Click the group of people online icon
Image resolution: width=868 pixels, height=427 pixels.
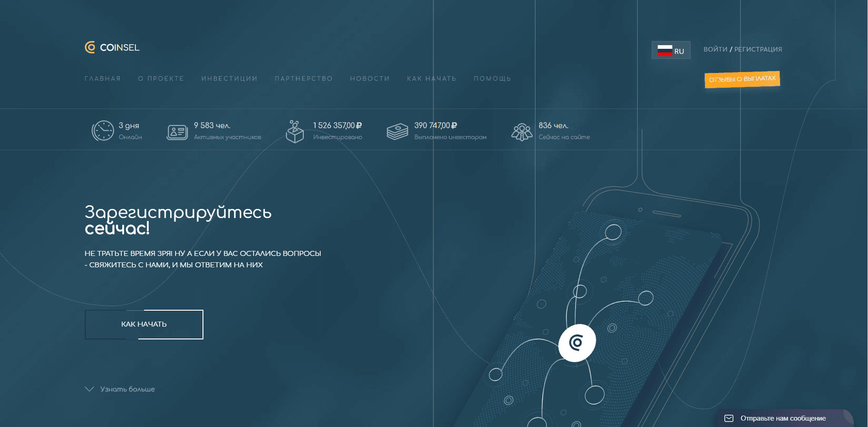tap(522, 132)
